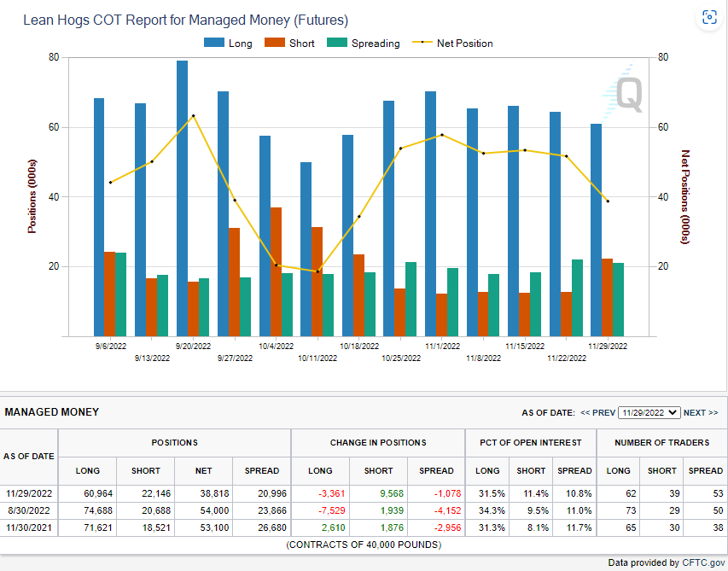Click change in long value -7,529
This screenshot has height=571, width=728.
click(331, 510)
